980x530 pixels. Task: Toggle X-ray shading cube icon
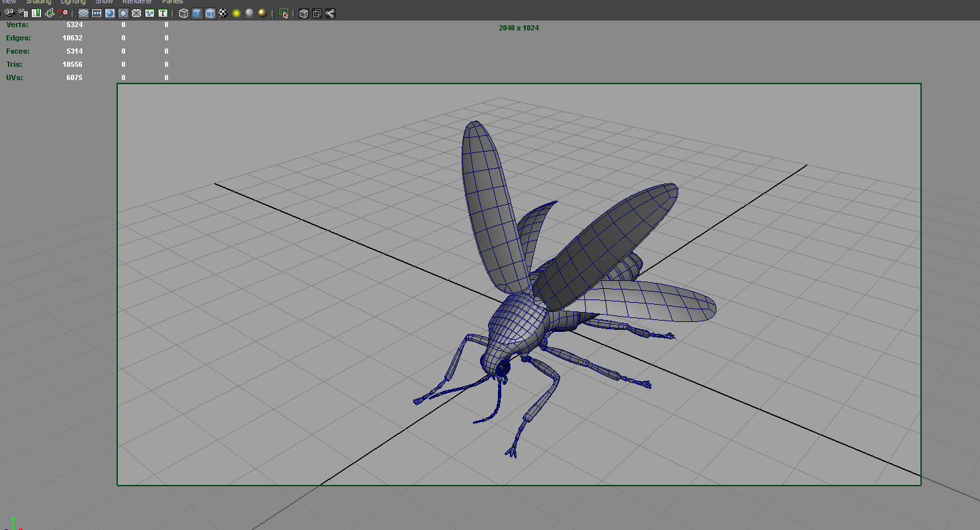coord(303,13)
